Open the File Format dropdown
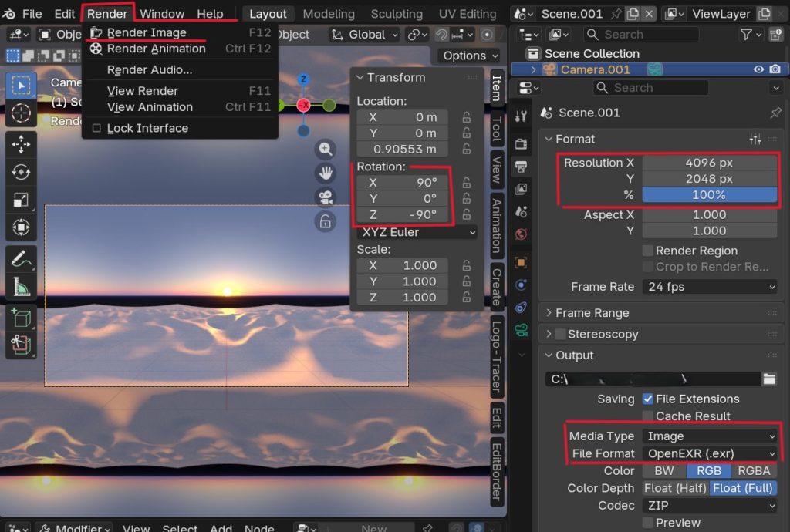This screenshot has width=790, height=532. pos(709,453)
